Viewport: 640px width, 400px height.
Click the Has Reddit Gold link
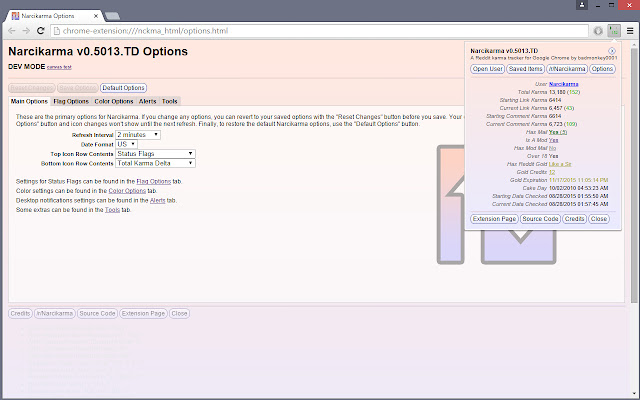point(560,164)
